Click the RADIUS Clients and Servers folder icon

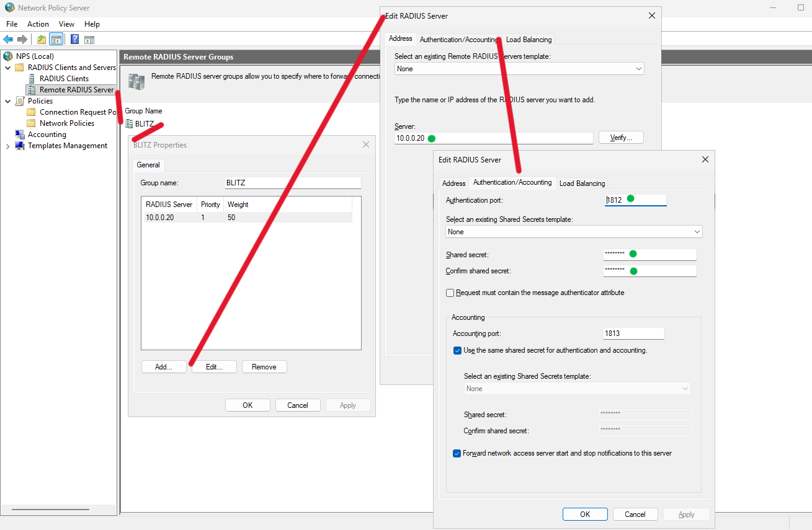20,68
